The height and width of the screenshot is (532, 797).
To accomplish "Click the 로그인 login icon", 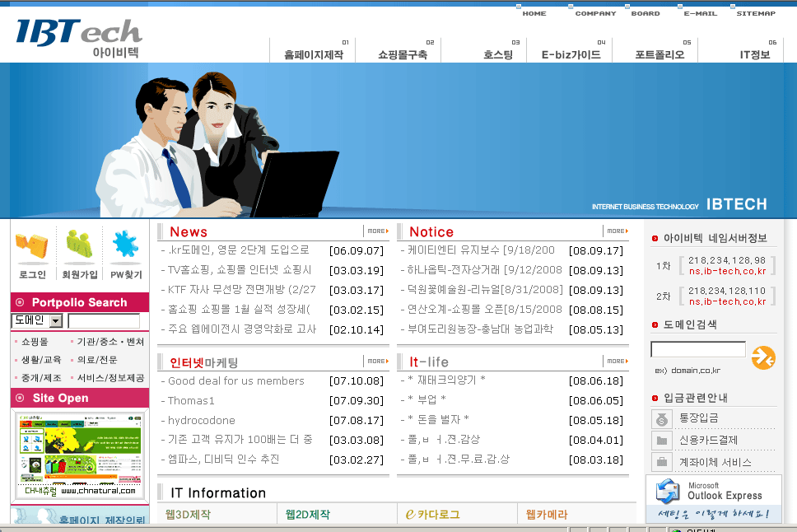I will [x=32, y=248].
